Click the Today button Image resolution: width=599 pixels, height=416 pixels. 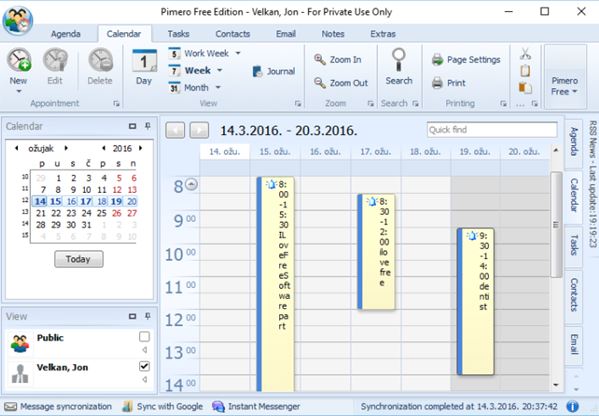[79, 259]
